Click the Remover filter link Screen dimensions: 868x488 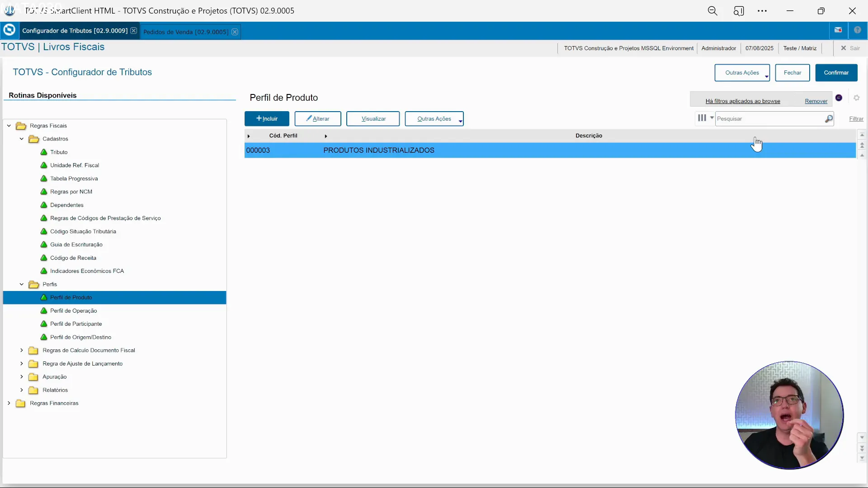(x=816, y=101)
